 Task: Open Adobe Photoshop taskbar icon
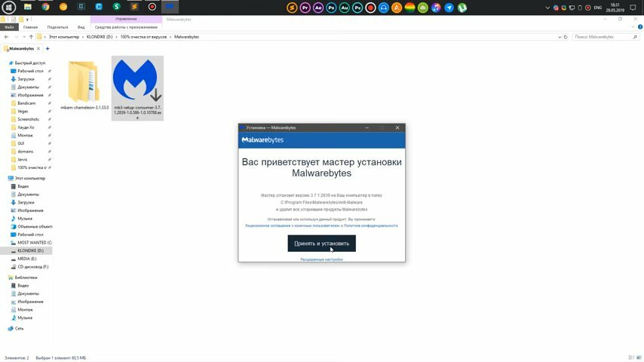click(x=331, y=8)
